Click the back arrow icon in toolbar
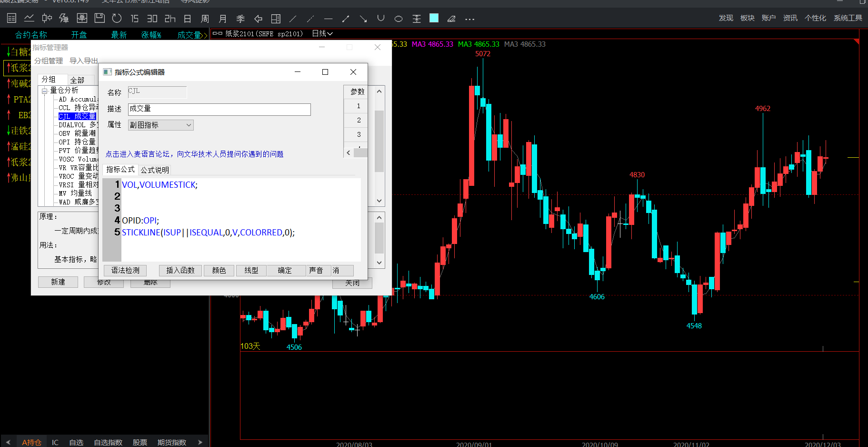This screenshot has width=868, height=447. click(x=258, y=19)
